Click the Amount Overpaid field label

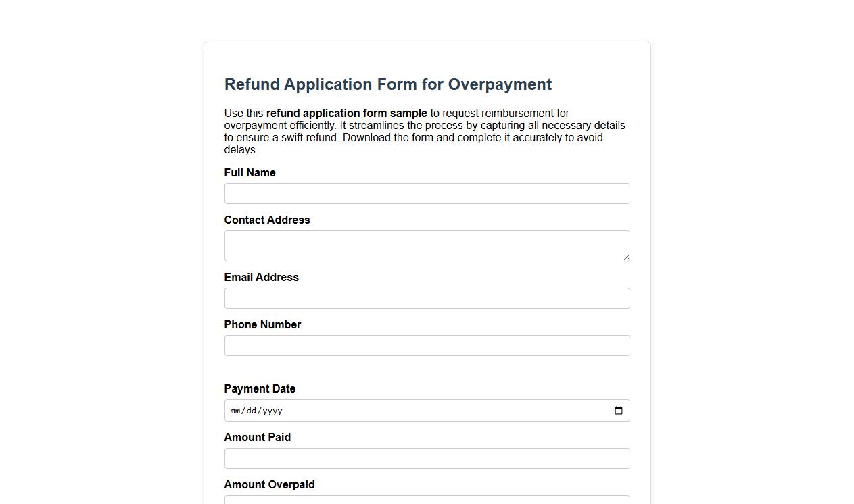coord(269,484)
